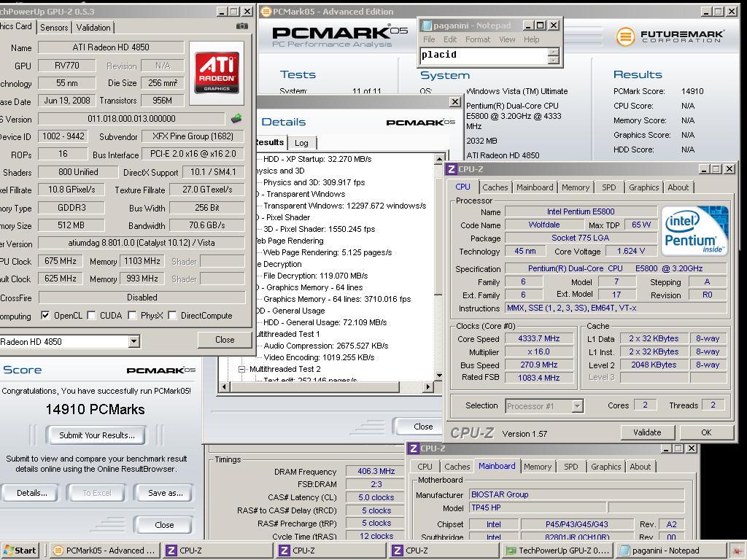Open the SPD tab in front CPU-Z
Screen dimensions: 747x560
point(609,187)
